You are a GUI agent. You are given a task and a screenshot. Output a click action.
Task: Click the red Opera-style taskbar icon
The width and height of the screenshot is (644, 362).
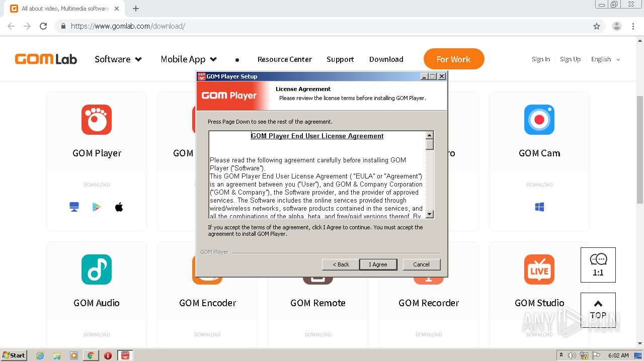pos(108,355)
